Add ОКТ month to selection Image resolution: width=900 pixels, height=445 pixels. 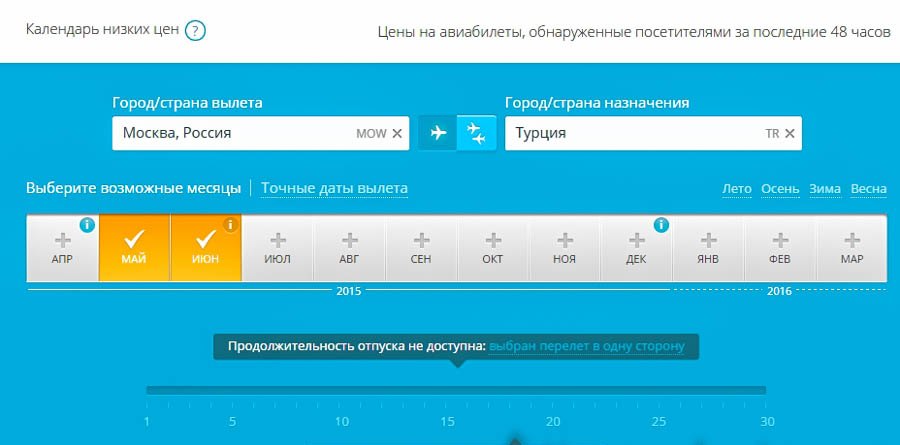click(493, 248)
